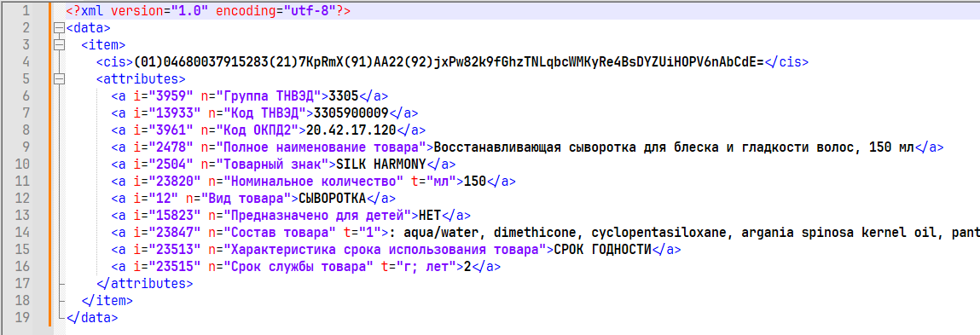The image size is (980, 335).
Task: Click the brand value SILK HARMONY
Action: pos(381,164)
